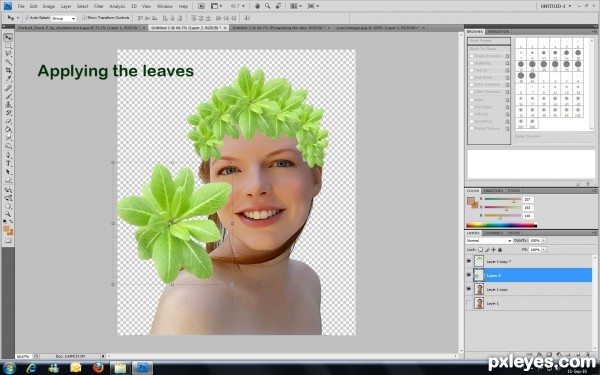Pick a color from the spectrum ramp

[x=501, y=225]
